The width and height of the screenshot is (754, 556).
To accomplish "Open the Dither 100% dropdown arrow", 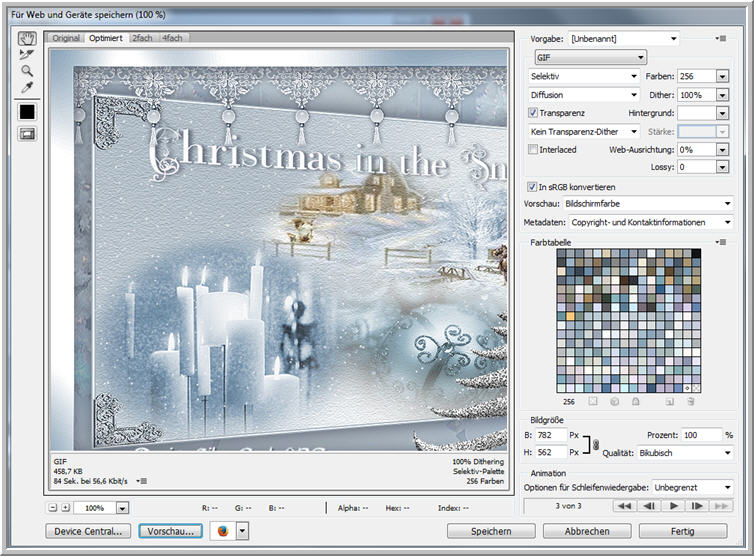I will tap(722, 95).
